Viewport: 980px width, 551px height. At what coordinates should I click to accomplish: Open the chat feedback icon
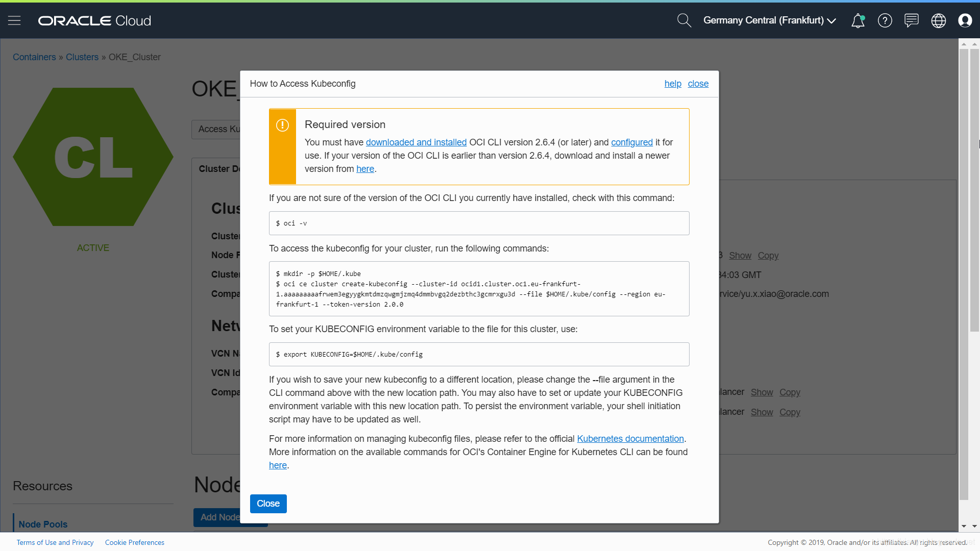coord(911,20)
